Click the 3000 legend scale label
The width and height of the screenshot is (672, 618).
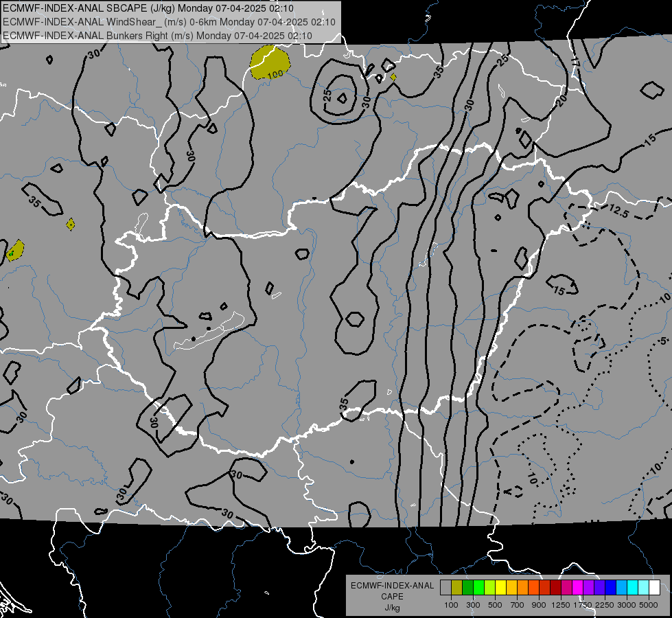627,605
